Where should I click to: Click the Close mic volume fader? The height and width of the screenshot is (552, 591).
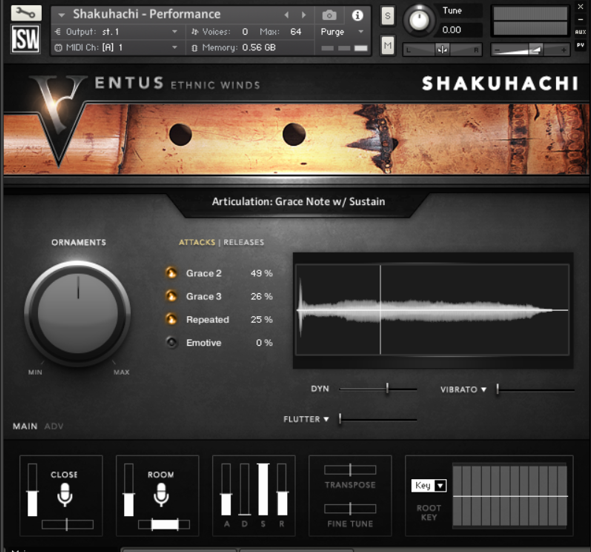(32, 490)
